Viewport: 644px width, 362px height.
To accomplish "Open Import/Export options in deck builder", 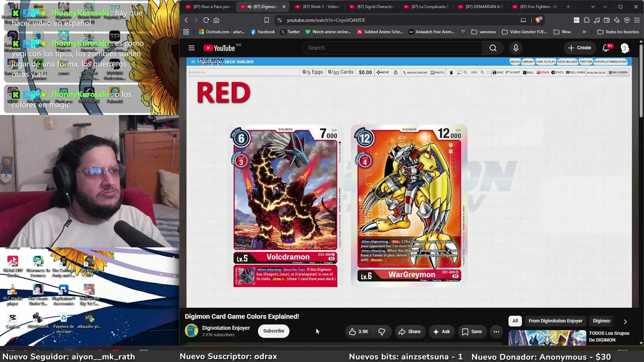I will click(415, 72).
